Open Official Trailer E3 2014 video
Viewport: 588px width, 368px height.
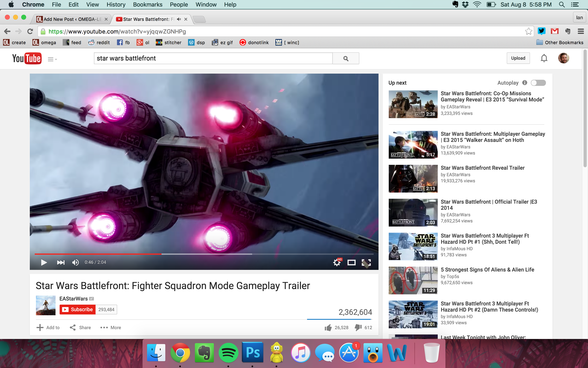coord(489,205)
